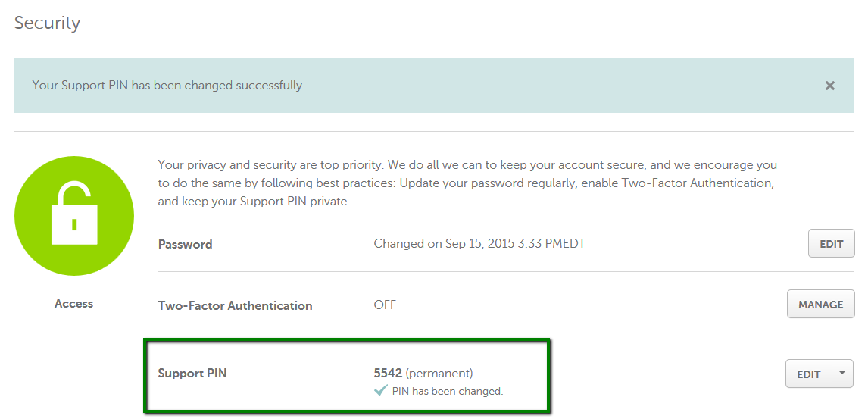Click the Two-Factor Authentication row label
The width and height of the screenshot is (868, 419).
coord(236,305)
